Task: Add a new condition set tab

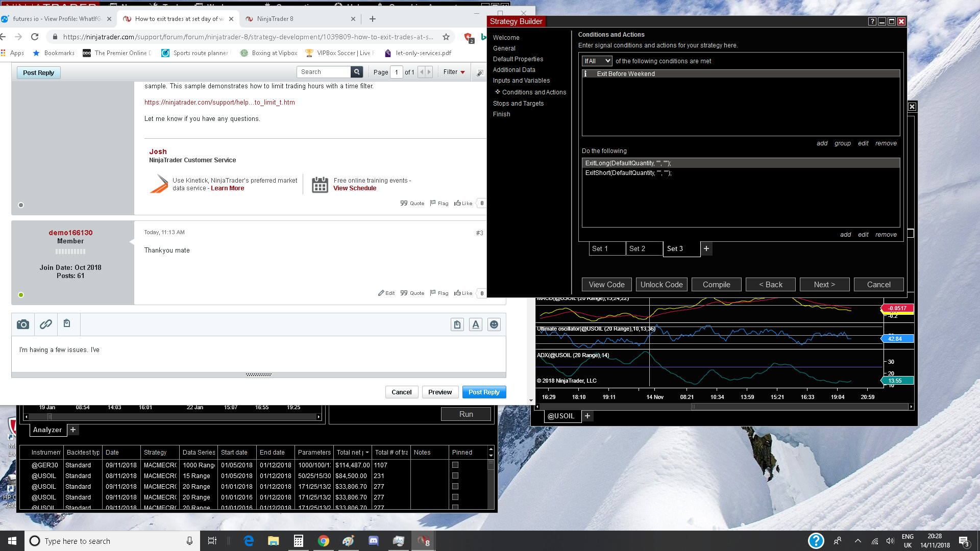Action: (706, 248)
